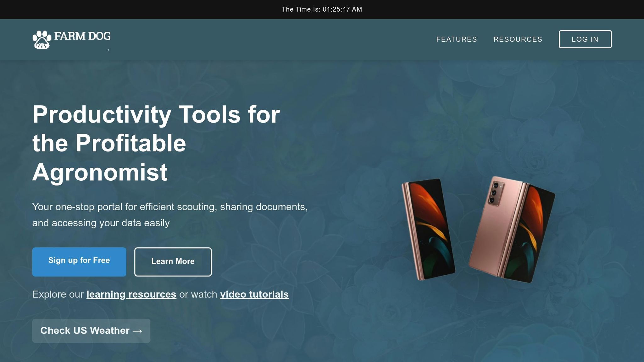Click the right phone showing its back
The image size is (644, 362).
[x=512, y=229]
